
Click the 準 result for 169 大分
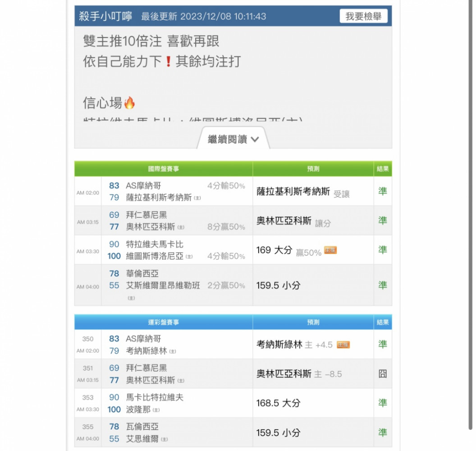click(383, 250)
